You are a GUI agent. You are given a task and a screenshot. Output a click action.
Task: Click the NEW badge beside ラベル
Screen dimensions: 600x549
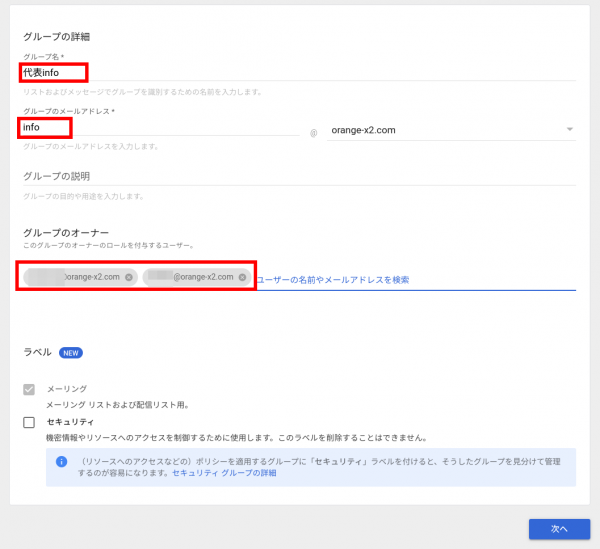click(x=71, y=352)
